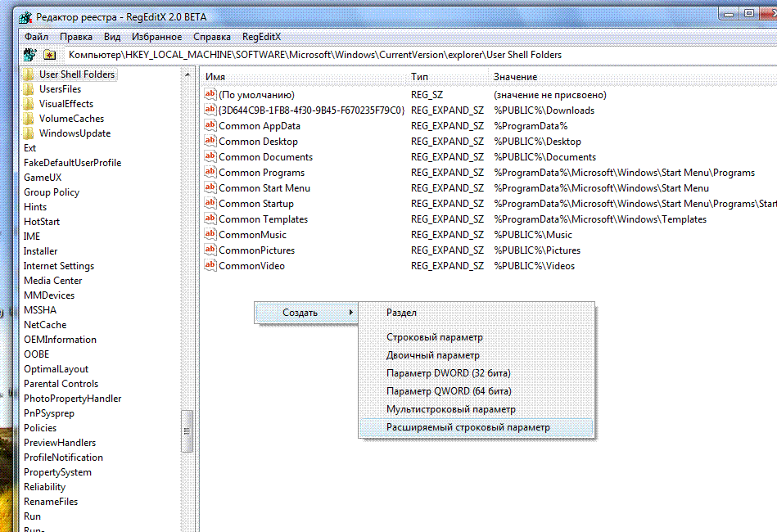Click the string icon next to Common AppData
This screenshot has width=777, height=532.
point(210,126)
